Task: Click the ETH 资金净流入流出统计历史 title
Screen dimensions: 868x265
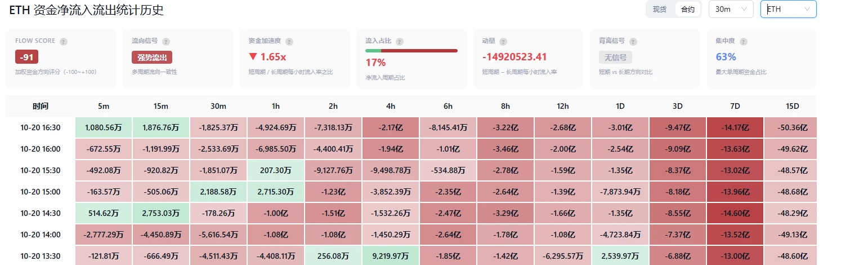Action: pyautogui.click(x=86, y=10)
